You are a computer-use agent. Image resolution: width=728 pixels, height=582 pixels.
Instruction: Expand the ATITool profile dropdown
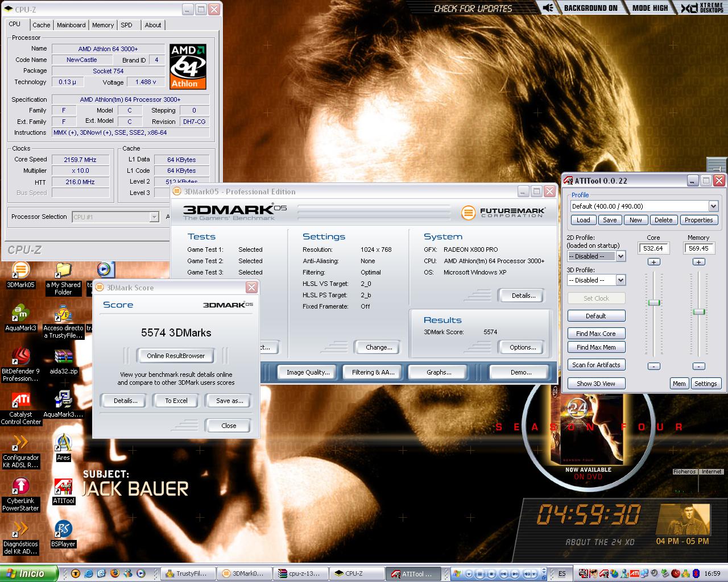[713, 206]
